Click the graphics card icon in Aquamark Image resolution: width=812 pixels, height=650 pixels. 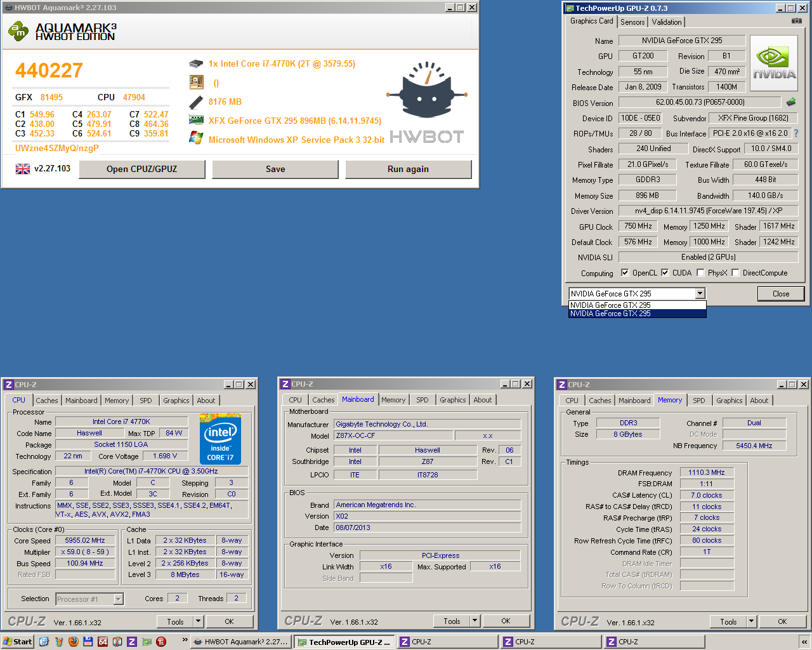click(196, 120)
